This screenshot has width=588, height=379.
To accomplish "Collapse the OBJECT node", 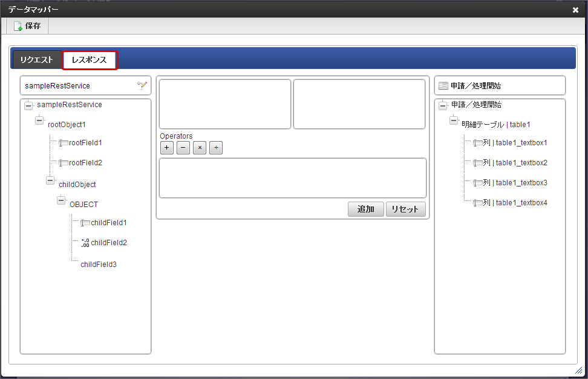I will (61, 200).
